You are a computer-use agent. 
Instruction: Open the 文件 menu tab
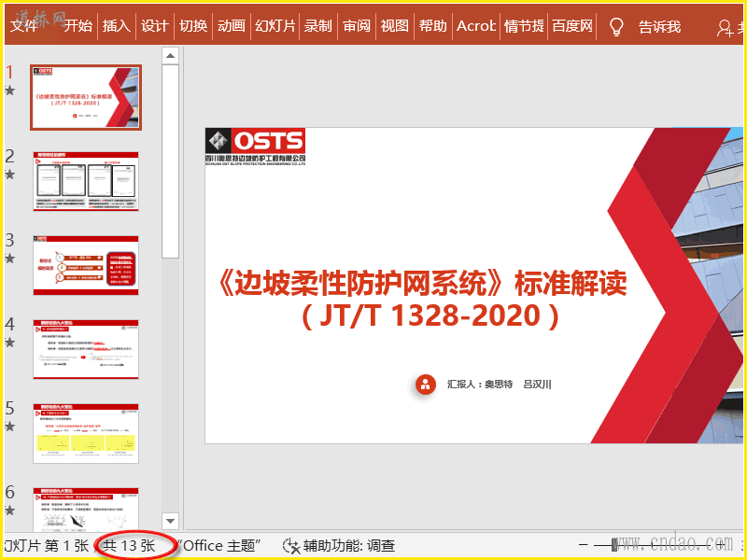tap(24, 26)
